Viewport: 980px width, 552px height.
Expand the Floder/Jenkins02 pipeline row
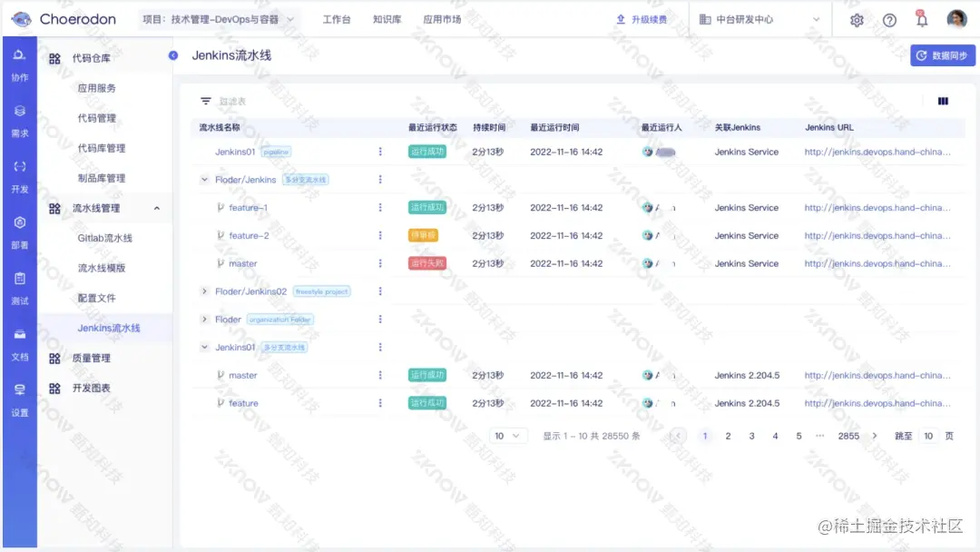[x=205, y=291]
